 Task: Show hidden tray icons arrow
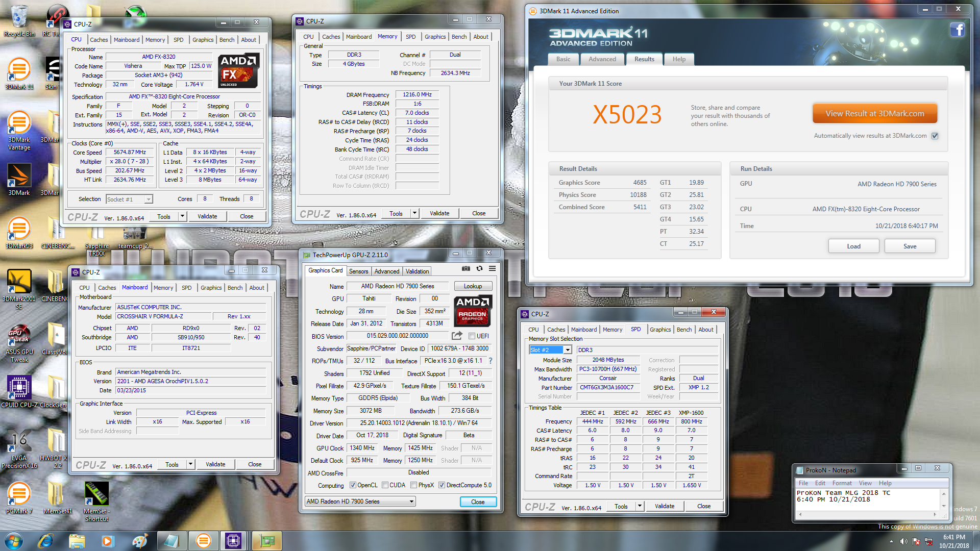[891, 541]
